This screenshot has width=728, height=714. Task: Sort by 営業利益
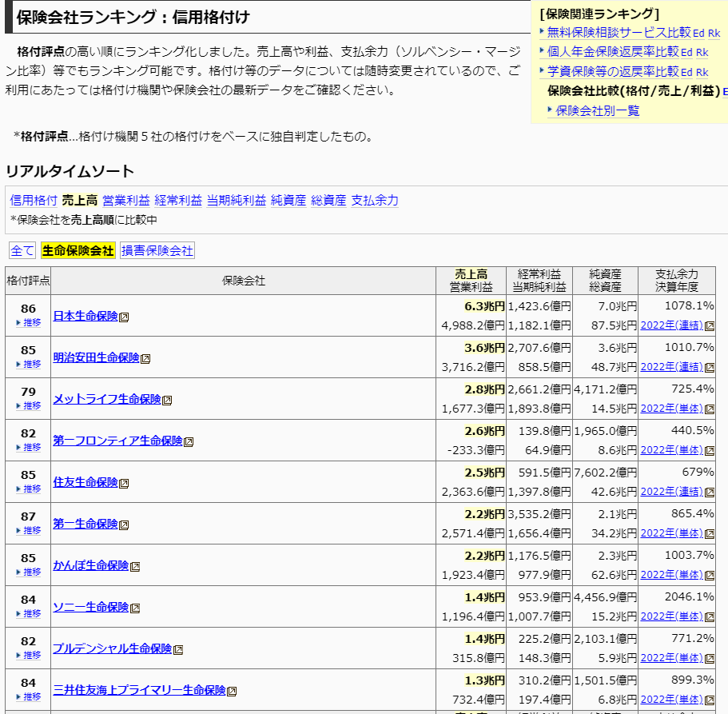(125, 200)
